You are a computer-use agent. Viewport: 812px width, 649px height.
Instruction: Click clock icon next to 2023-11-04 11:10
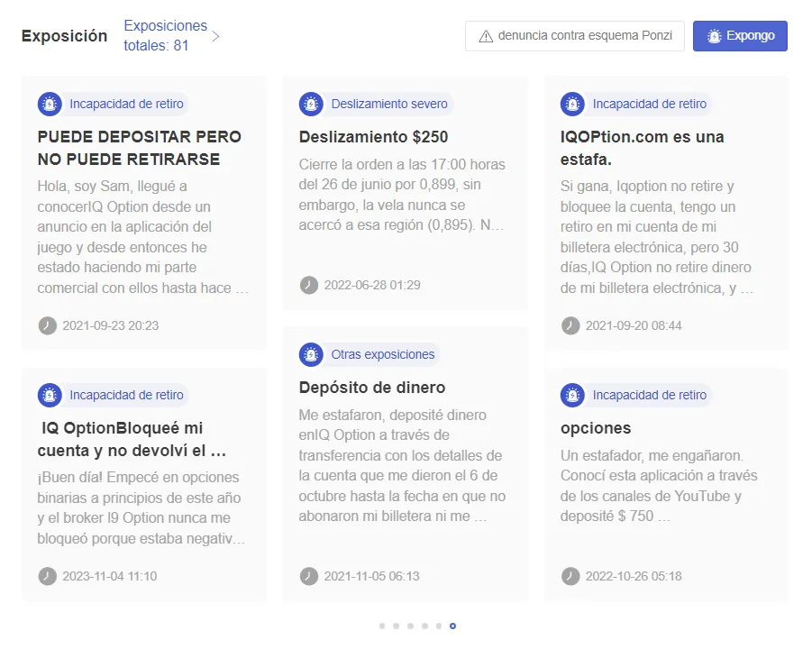(48, 576)
